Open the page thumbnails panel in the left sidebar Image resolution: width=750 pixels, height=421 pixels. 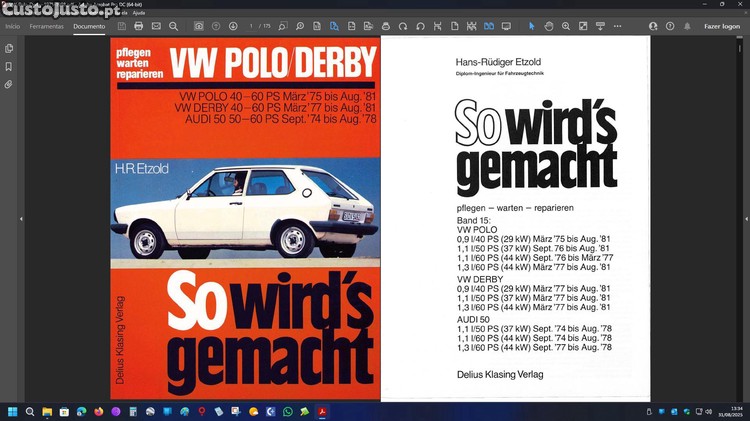9,48
